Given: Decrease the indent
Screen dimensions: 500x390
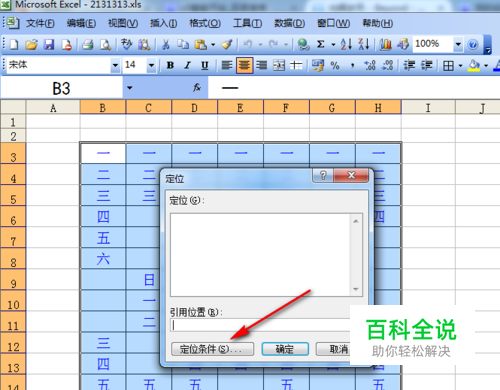Looking at the screenshot, I should (x=409, y=65).
